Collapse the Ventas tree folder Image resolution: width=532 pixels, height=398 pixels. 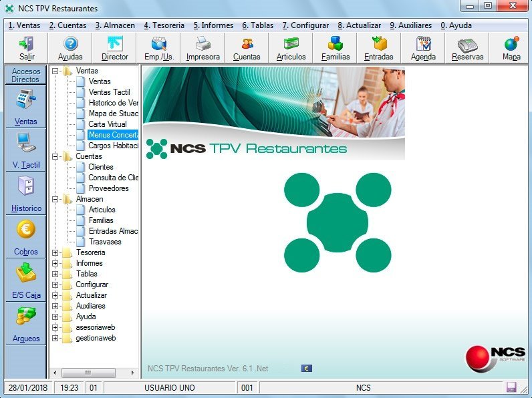tap(55, 71)
